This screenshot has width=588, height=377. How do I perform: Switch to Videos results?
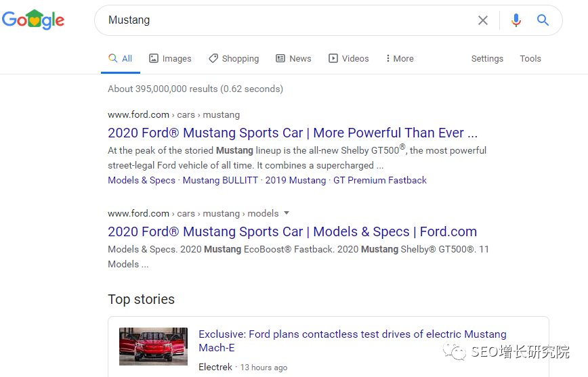[348, 59]
